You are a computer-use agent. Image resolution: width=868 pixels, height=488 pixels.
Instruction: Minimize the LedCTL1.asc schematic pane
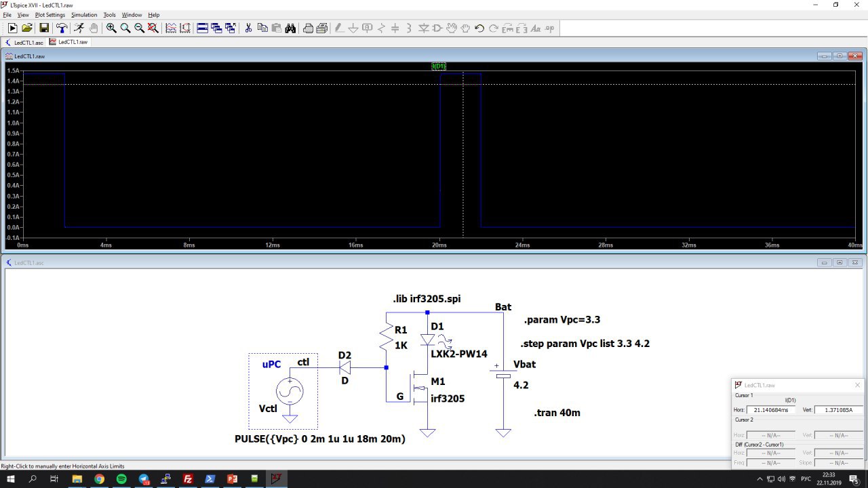(824, 262)
